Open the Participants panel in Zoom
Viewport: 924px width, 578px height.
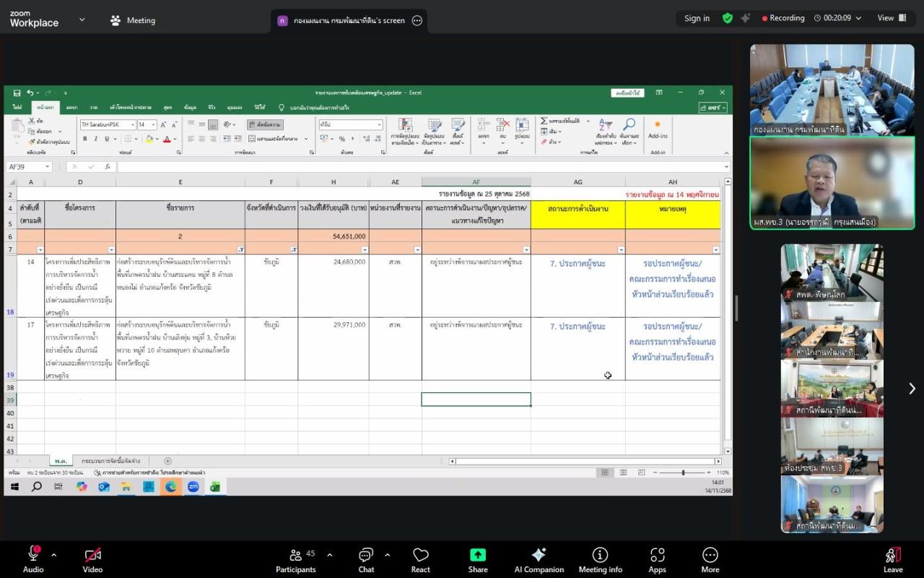[x=296, y=560]
